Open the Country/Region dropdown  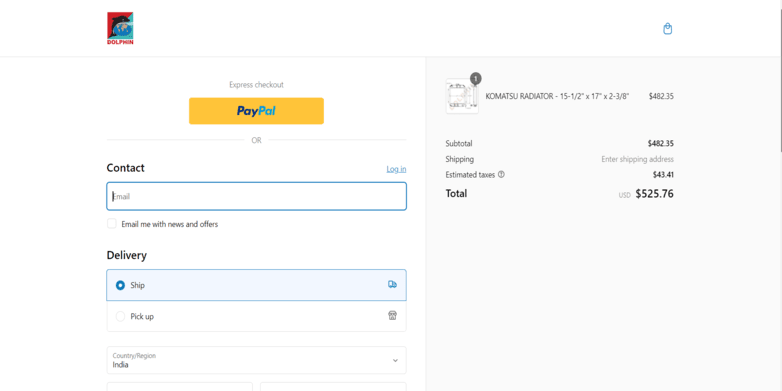pyautogui.click(x=256, y=360)
